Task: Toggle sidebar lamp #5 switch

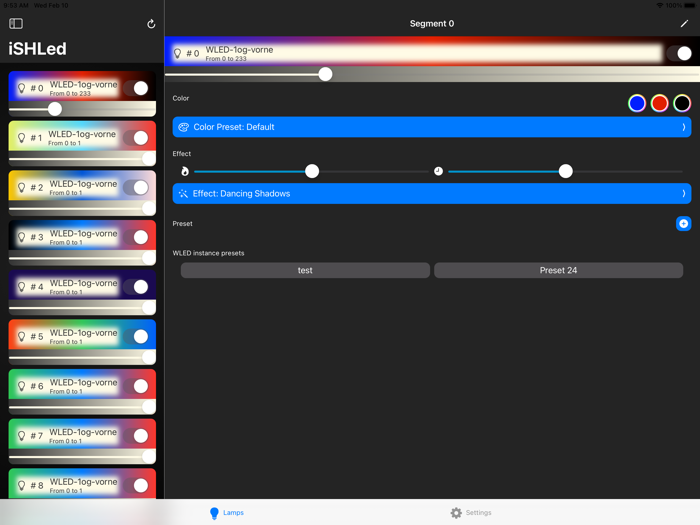Action: (136, 336)
